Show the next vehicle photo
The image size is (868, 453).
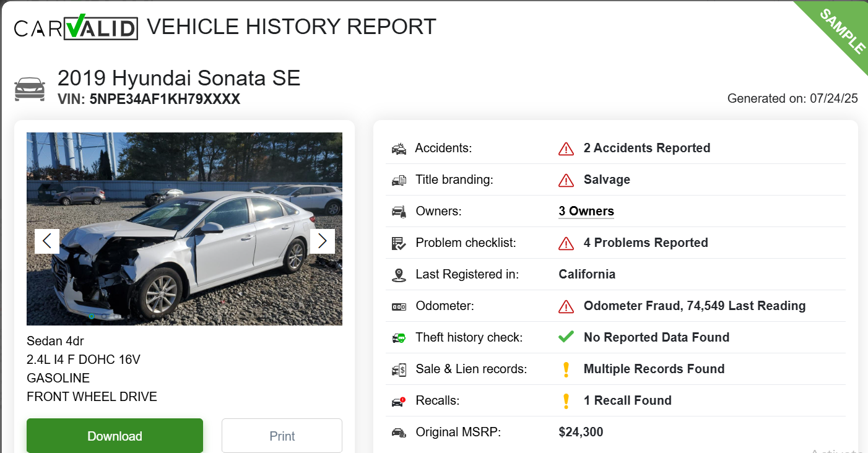(x=323, y=241)
